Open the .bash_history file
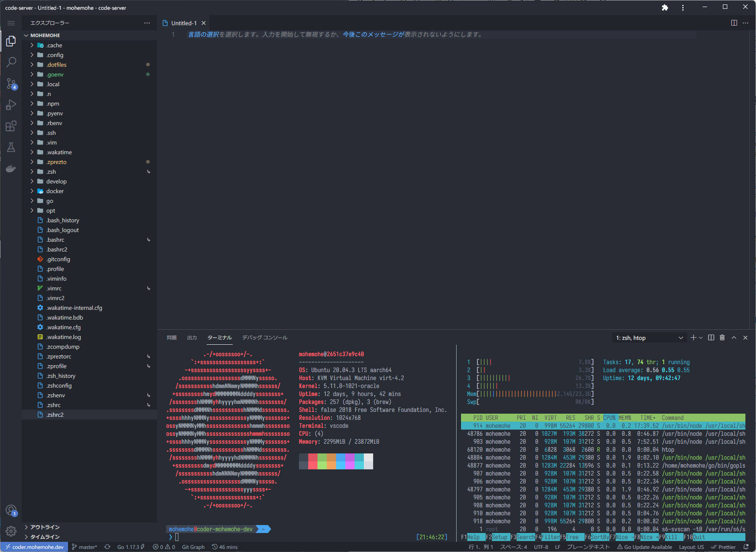756x552 pixels. (x=89, y=221)
